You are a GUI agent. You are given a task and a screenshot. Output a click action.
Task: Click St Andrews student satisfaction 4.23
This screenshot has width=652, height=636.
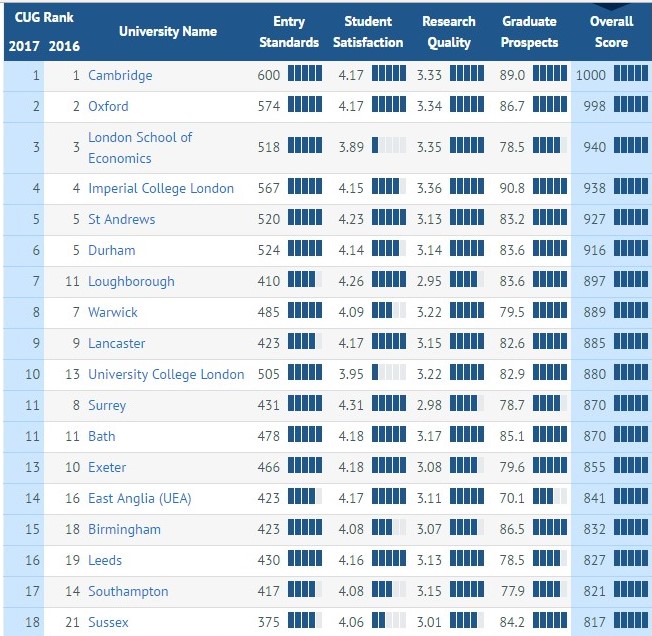point(351,219)
